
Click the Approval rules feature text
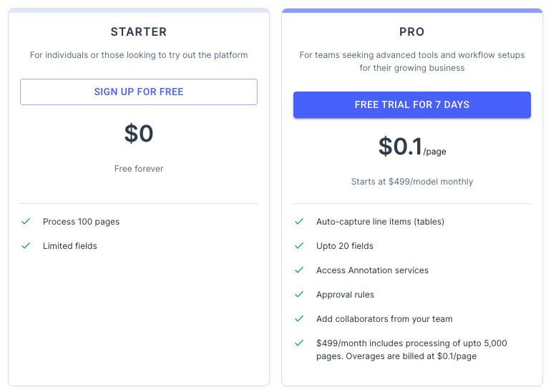pyautogui.click(x=345, y=295)
